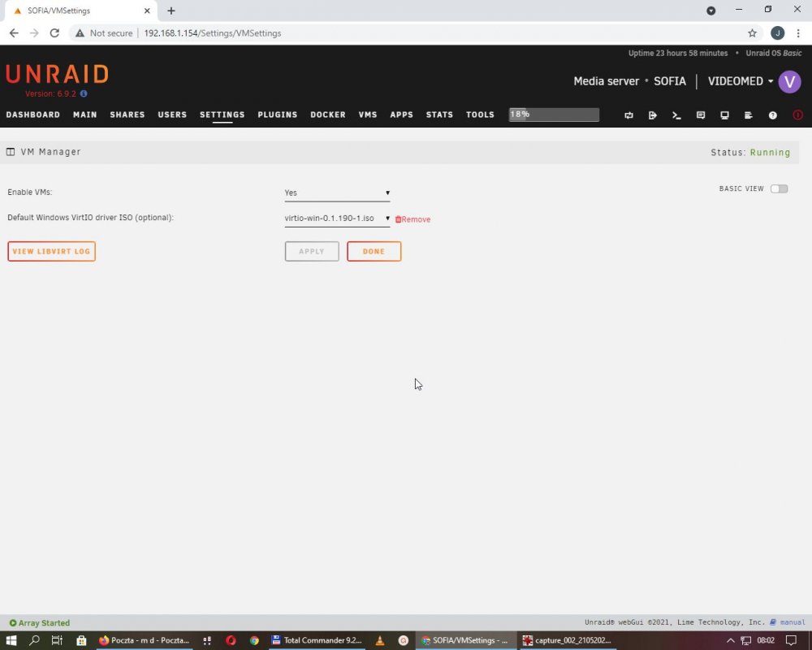The height and width of the screenshot is (650, 812).
Task: Toggle the Help question-mark icon
Action: tap(773, 115)
